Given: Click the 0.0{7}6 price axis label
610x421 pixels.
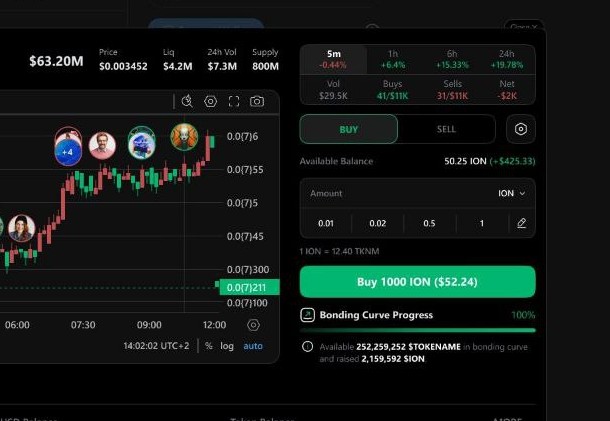Looking at the screenshot, I should [242, 136].
